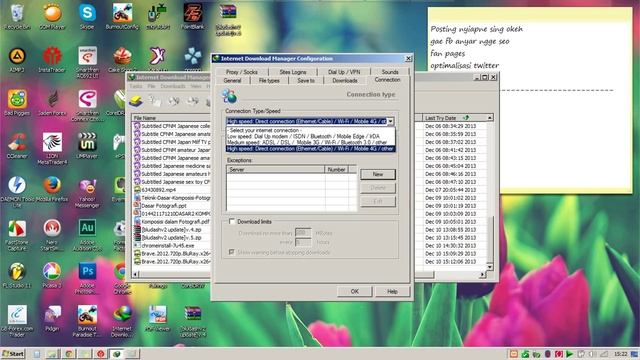Switch to the Save to tab

(306, 80)
